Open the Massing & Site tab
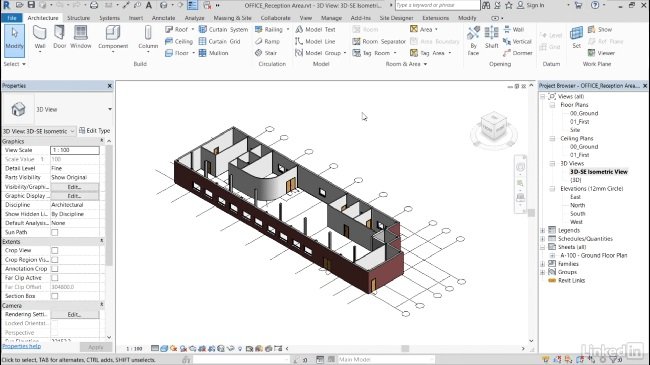650x365 pixels. pos(232,18)
